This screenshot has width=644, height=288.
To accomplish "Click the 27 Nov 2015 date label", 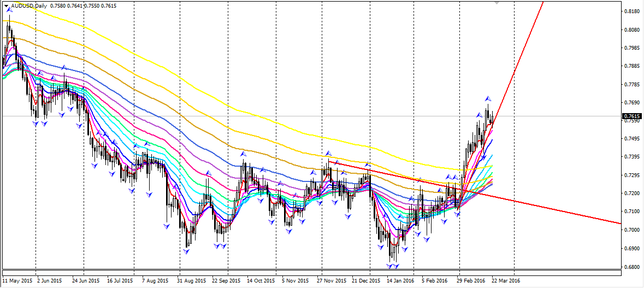I will coord(332,281).
